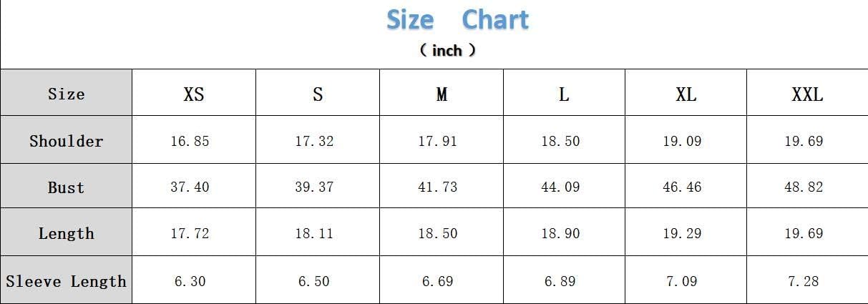Select the M column header
Viewport: 868px width, 304px height.
pos(442,94)
